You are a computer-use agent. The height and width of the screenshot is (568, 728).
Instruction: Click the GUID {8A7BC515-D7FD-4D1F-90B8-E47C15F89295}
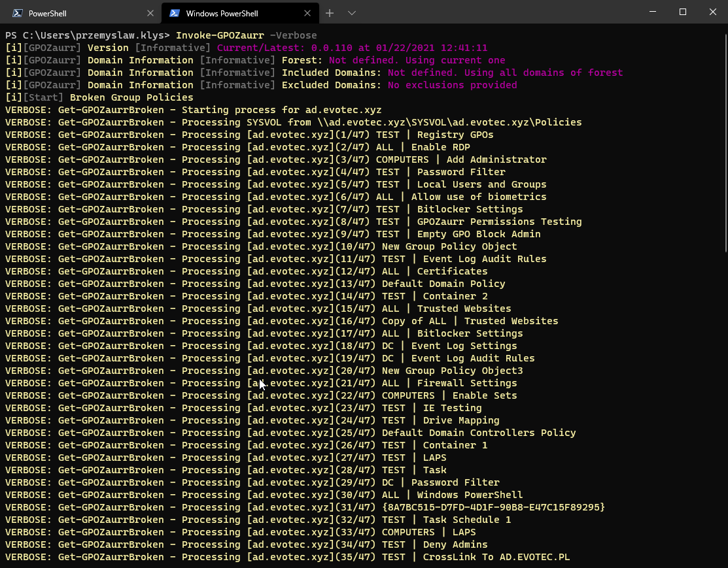[x=493, y=507]
